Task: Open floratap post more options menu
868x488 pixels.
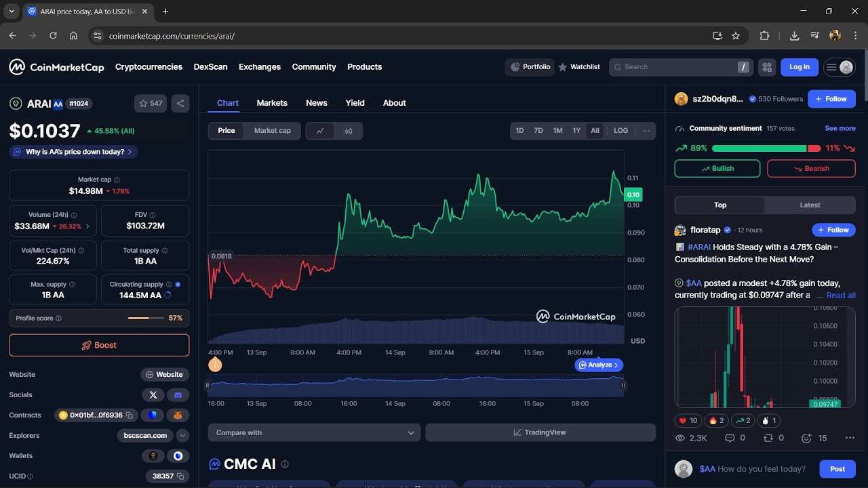Action: (850, 439)
